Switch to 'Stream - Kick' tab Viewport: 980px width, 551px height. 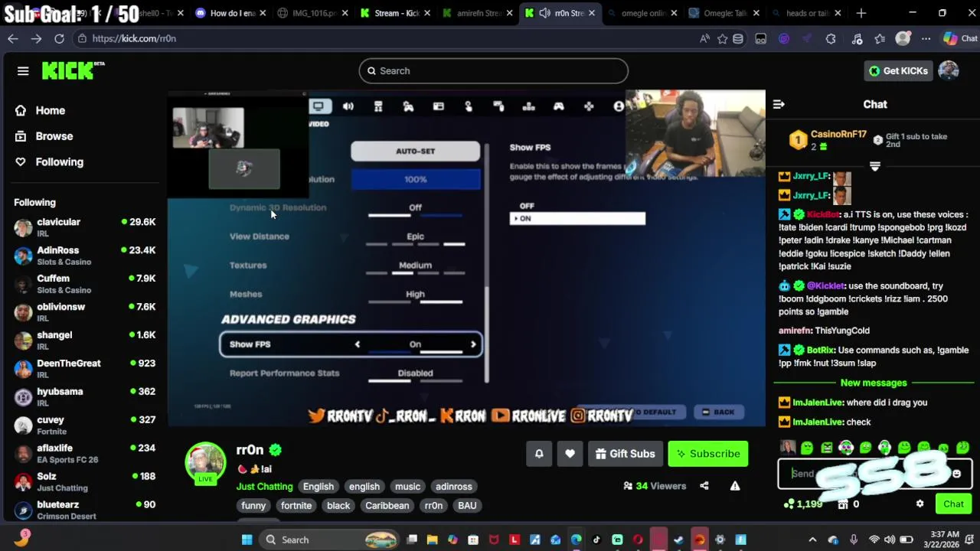click(396, 13)
